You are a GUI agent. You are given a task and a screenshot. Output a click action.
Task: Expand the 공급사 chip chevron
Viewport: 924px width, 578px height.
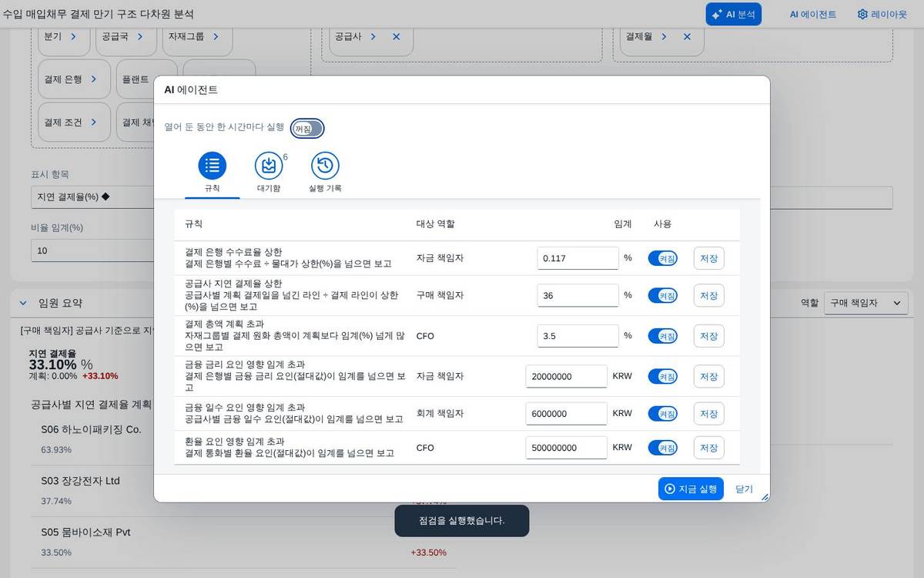coord(373,36)
